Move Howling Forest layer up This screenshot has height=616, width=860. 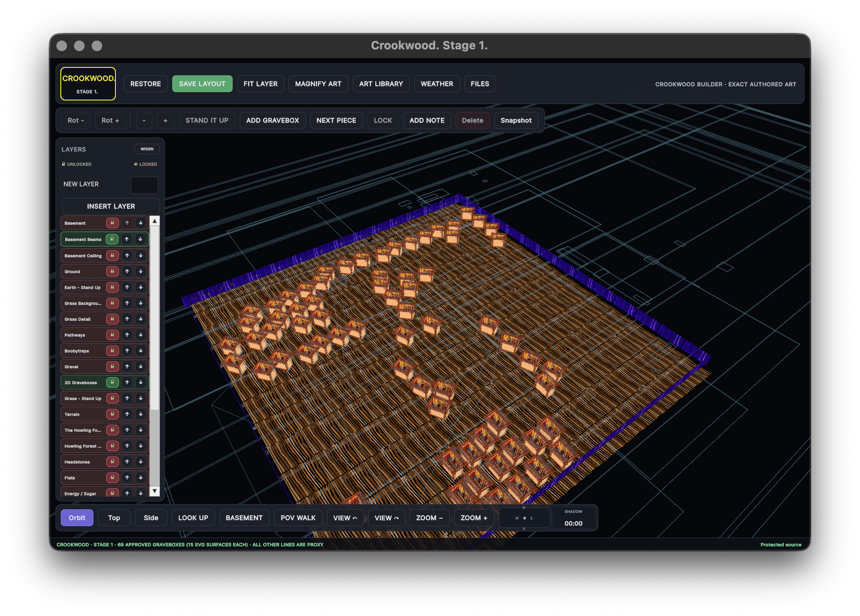point(127,445)
